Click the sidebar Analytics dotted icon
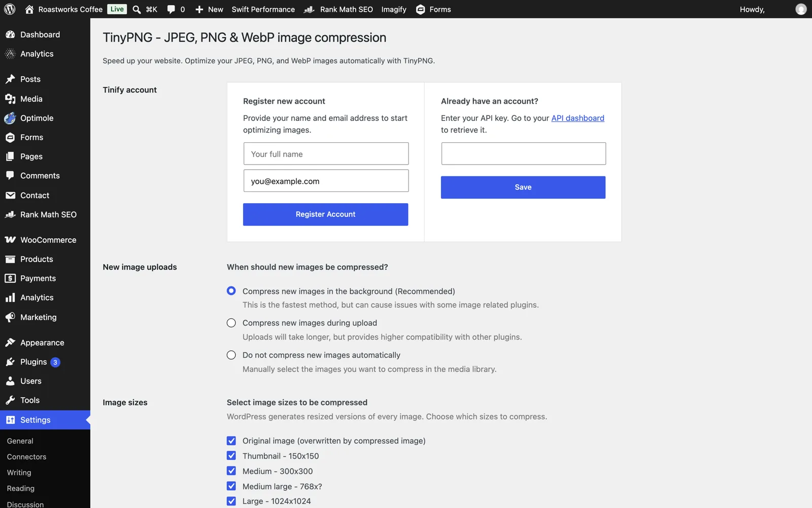The height and width of the screenshot is (508, 812). [10, 54]
